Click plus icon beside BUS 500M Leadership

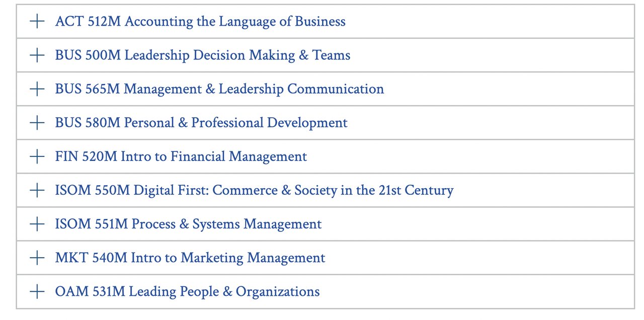pos(37,55)
